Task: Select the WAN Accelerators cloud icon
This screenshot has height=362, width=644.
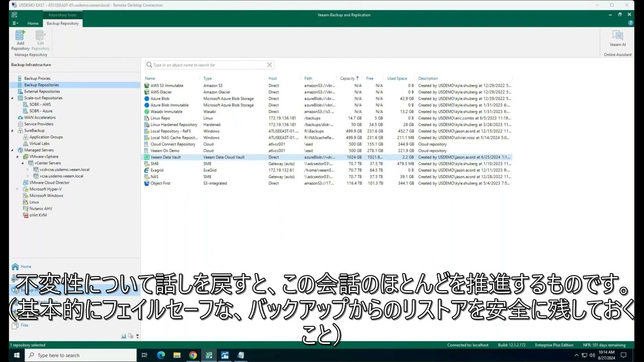Action: point(20,118)
